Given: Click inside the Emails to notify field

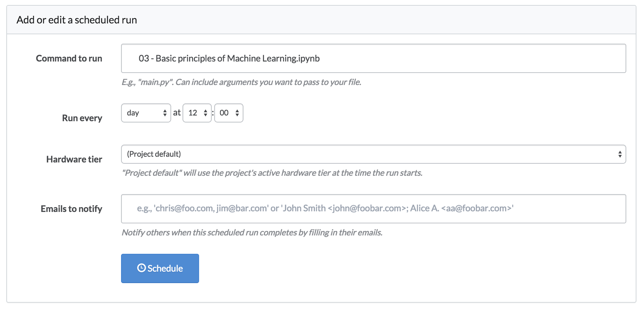Looking at the screenshot, I should click(369, 209).
